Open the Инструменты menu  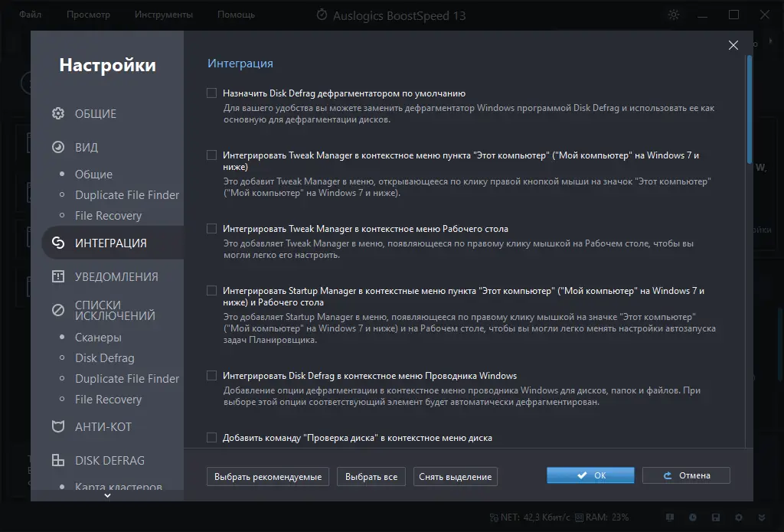click(x=164, y=15)
